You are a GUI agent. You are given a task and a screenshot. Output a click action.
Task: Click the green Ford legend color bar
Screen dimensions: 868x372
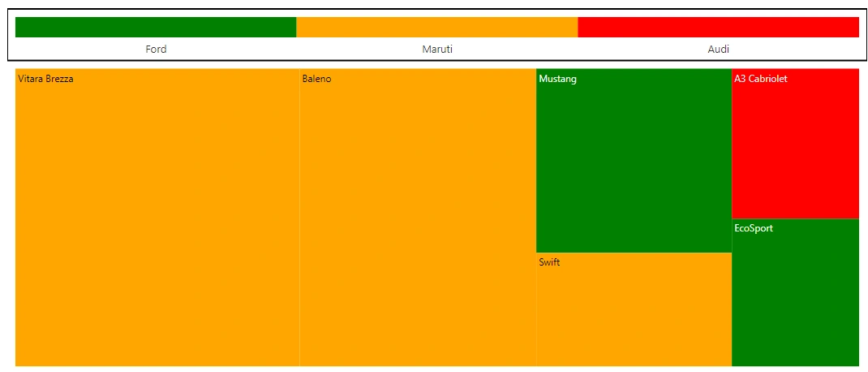156,27
